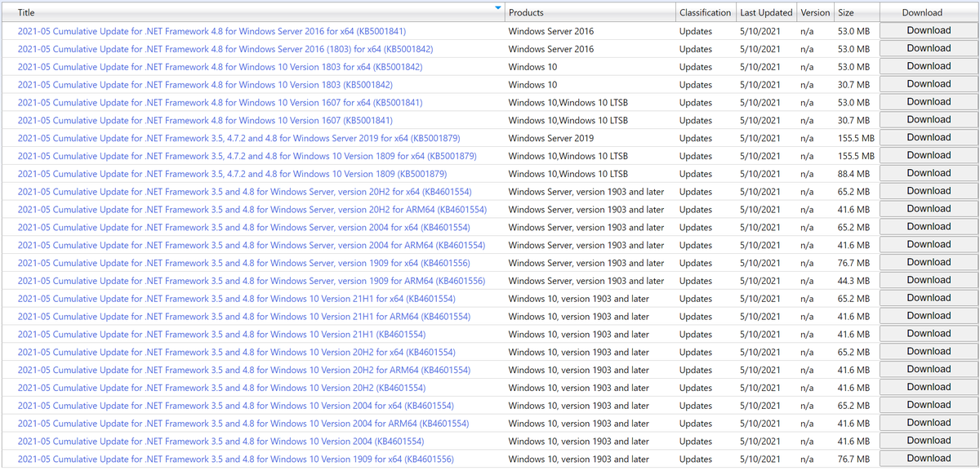This screenshot has width=980, height=471.
Task: Download Windows Server 20H2 x64 update
Action: (929, 192)
